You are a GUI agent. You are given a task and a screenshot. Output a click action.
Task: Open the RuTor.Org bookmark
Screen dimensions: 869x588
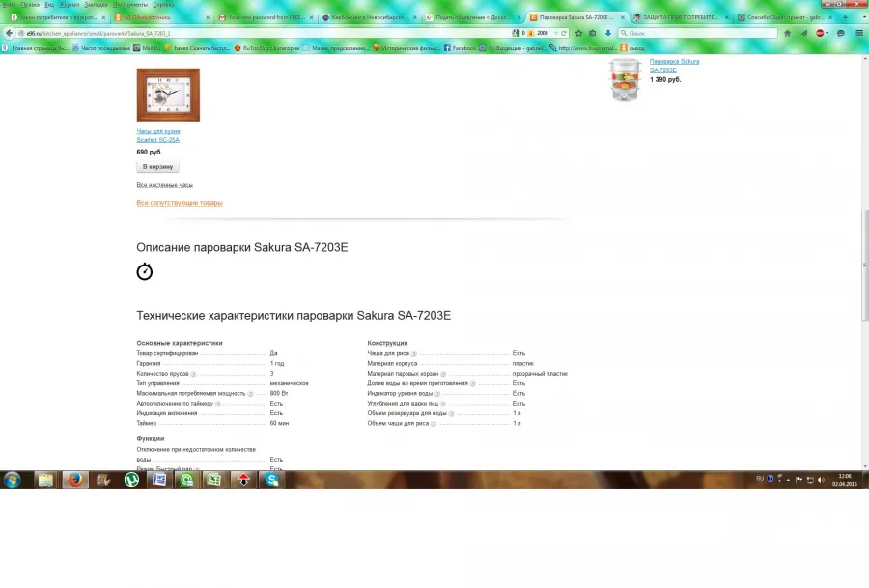tap(267, 48)
